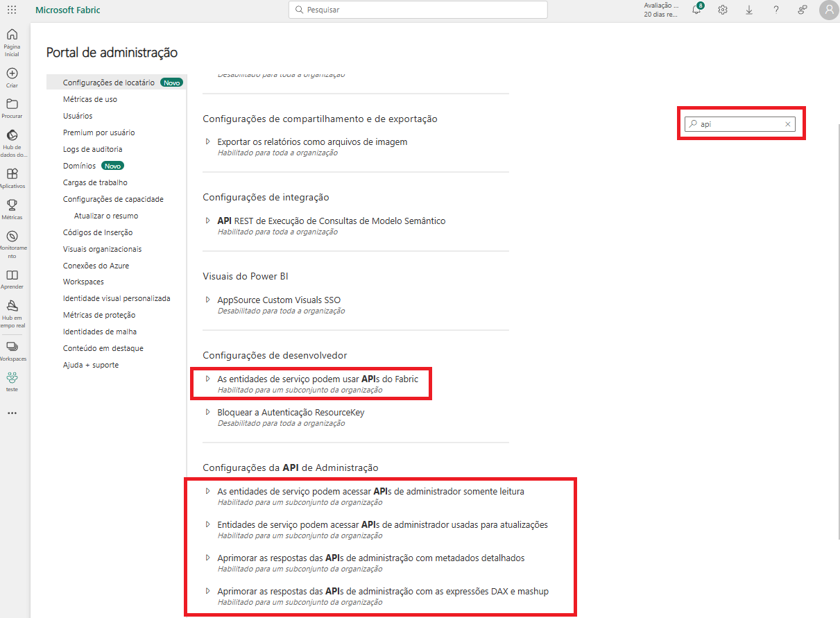The height and width of the screenshot is (618, 840).
Task: Open the user profile avatar
Action: (x=828, y=10)
